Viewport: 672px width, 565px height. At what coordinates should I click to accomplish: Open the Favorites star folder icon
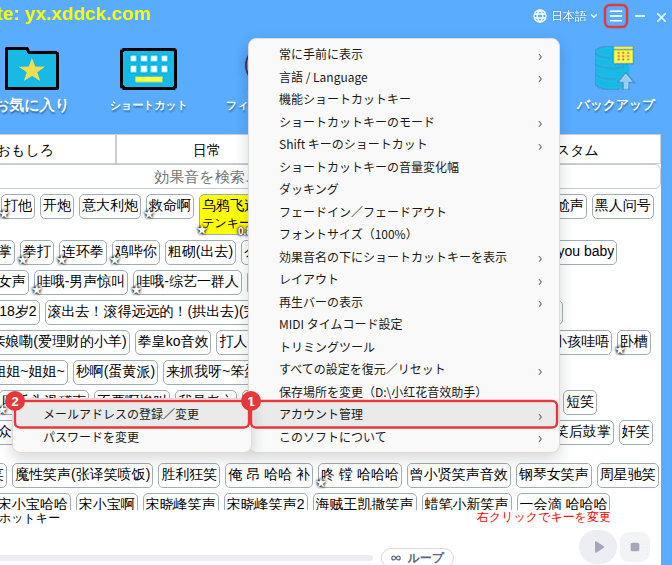32,69
